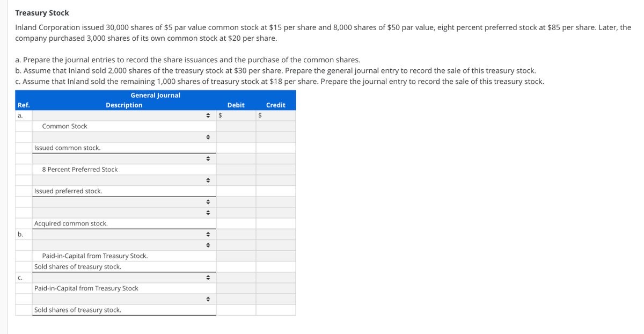Image resolution: width=644 pixels, height=334 pixels.
Task: Click the Credit input field for entry a
Action: [276, 115]
